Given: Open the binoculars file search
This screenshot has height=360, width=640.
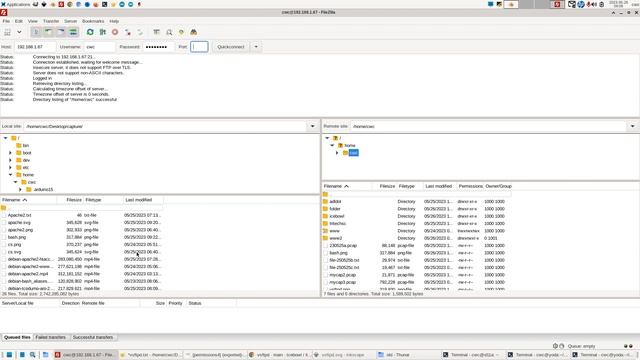Looking at the screenshot, I should pos(193,32).
